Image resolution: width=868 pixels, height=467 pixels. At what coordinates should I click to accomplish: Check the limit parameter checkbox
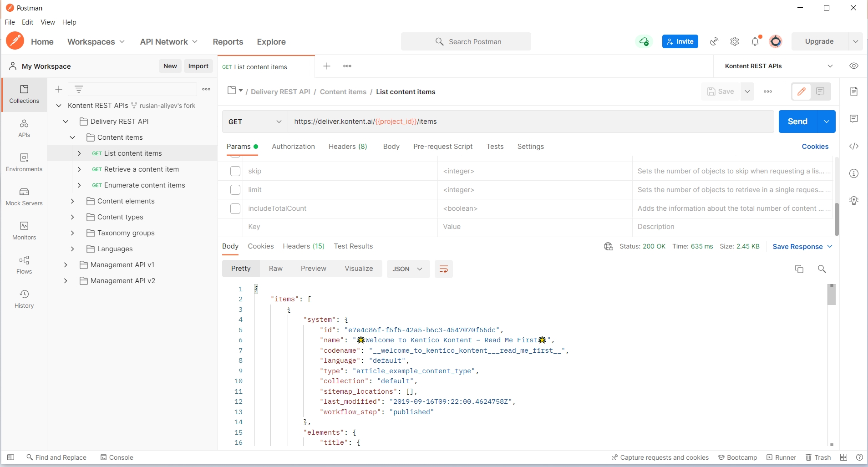235,190
